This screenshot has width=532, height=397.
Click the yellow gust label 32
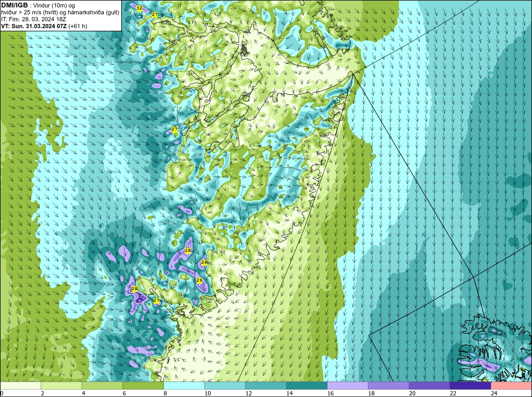coord(139,8)
